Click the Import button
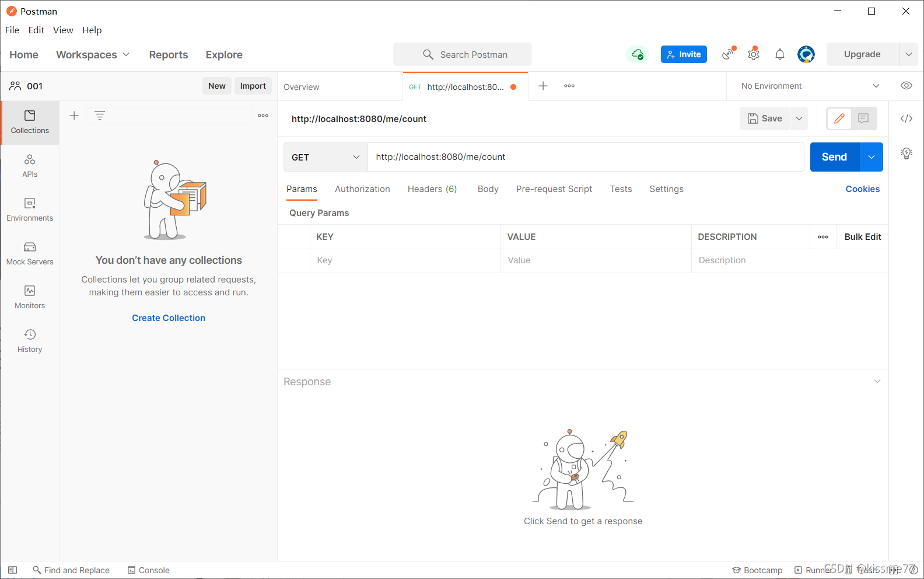The height and width of the screenshot is (579, 924). pyautogui.click(x=253, y=86)
